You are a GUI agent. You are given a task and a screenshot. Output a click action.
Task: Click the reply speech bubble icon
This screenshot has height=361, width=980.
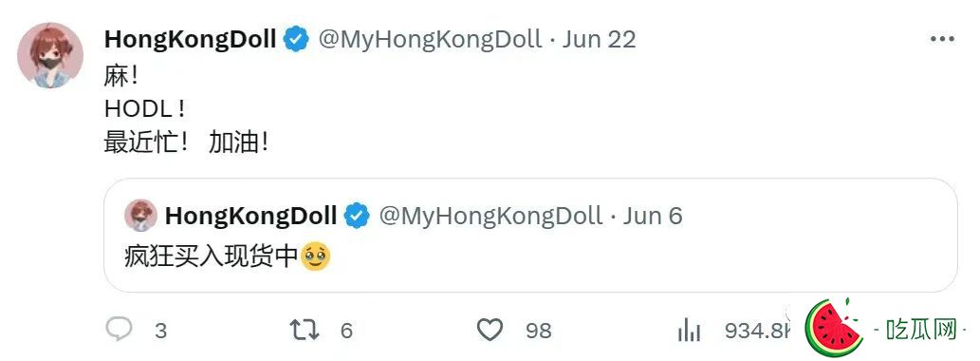point(119,329)
